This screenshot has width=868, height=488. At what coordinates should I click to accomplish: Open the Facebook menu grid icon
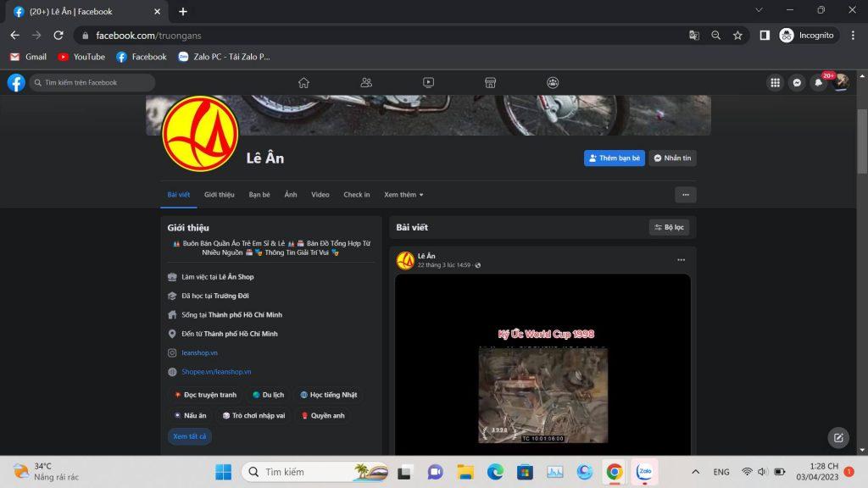775,82
